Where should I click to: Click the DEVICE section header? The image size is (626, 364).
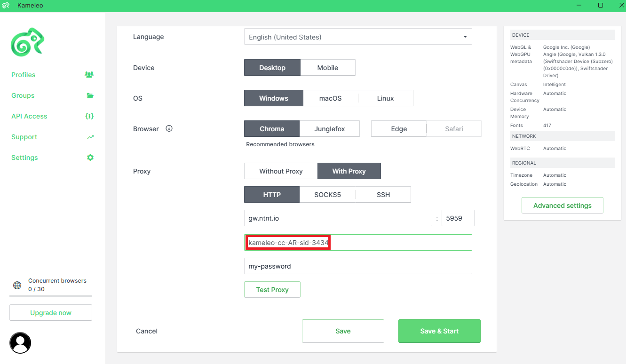coord(562,35)
